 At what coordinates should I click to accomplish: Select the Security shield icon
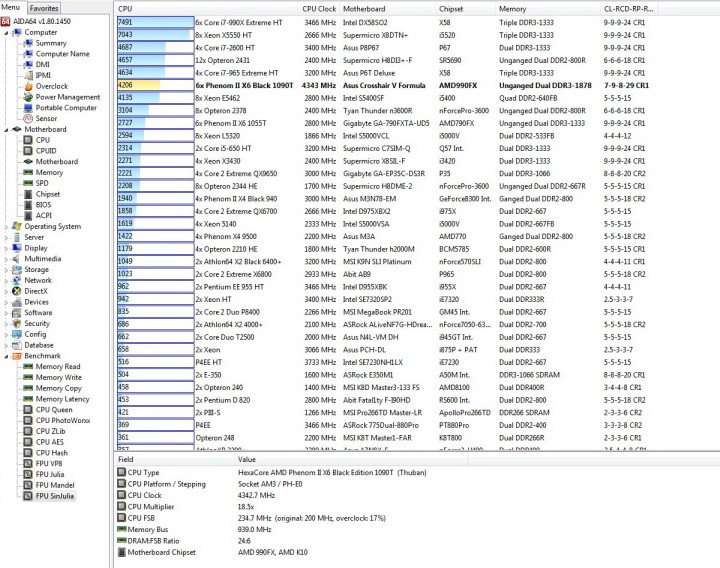pos(17,323)
